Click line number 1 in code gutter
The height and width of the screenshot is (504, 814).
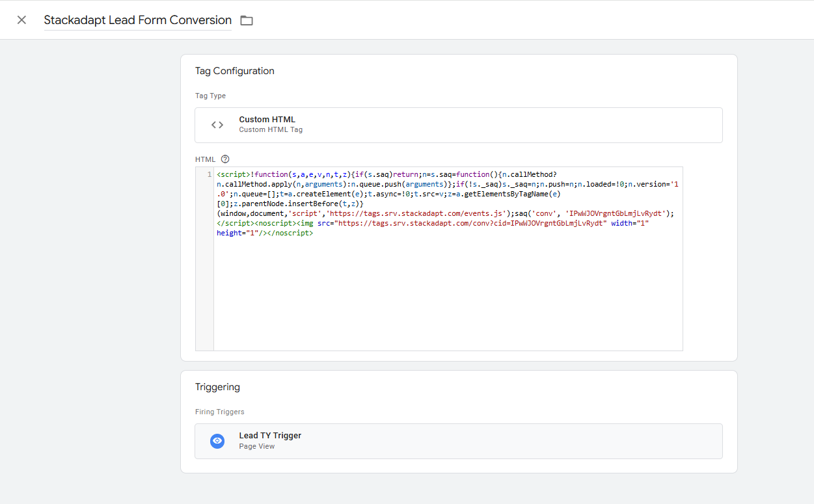click(209, 174)
